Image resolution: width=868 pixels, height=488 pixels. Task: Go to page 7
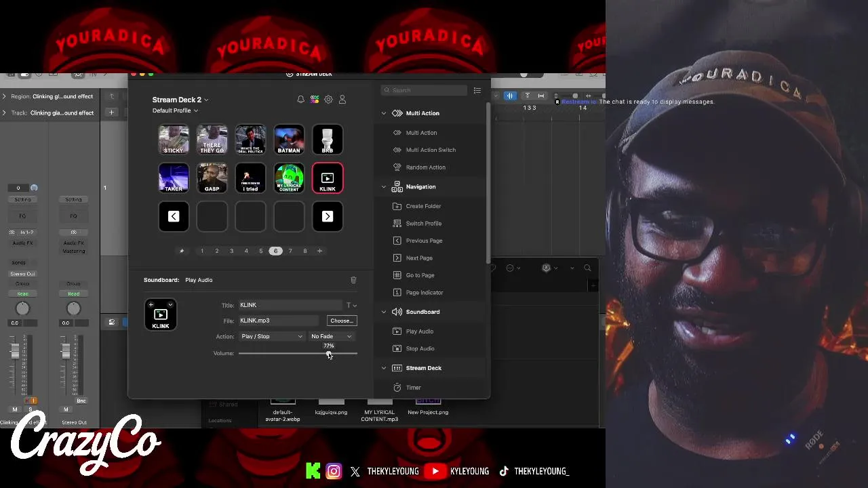point(290,251)
